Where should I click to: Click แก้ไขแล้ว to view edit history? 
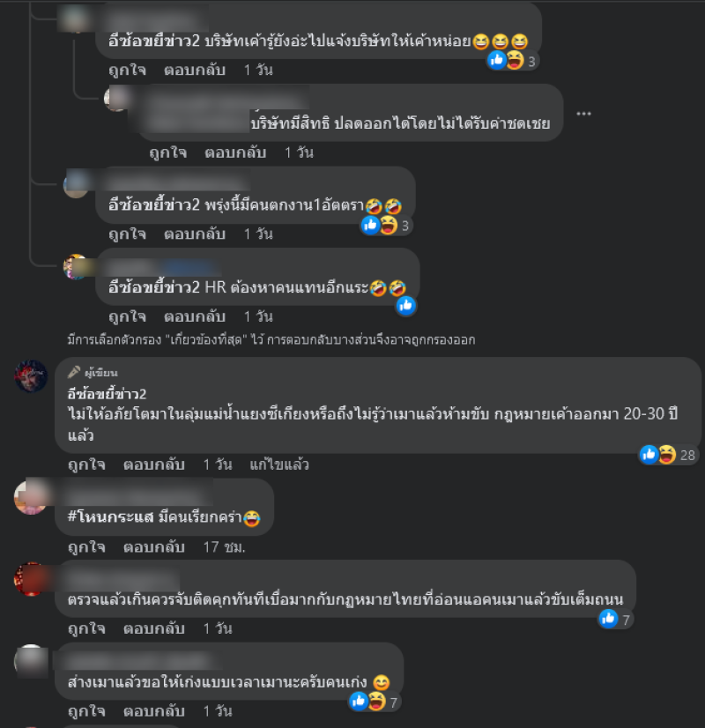279,464
